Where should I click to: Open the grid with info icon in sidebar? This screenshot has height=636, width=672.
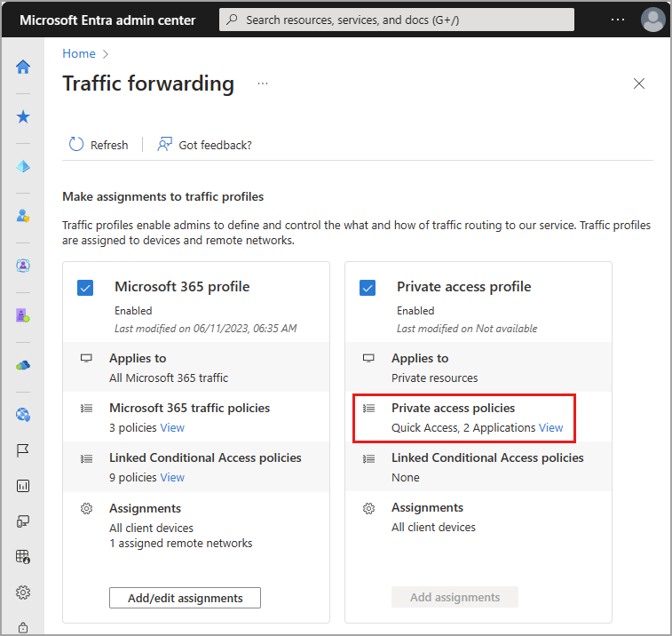tap(23, 557)
